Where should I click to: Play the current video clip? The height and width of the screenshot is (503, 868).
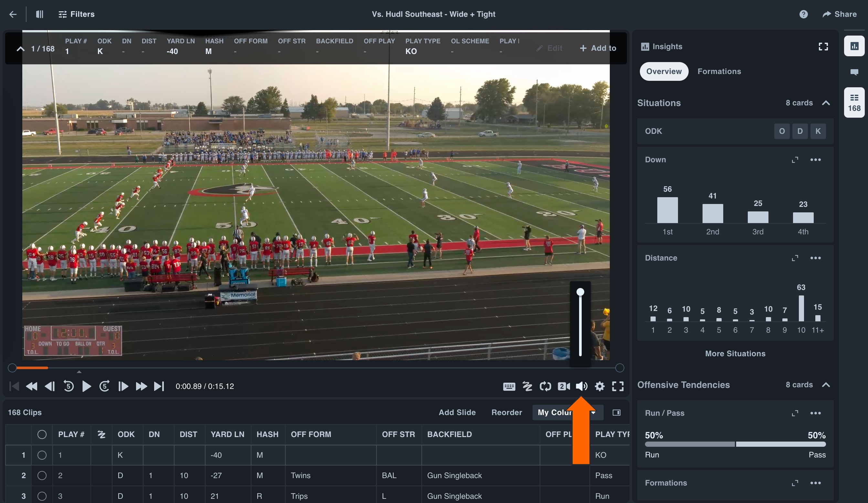pos(87,386)
